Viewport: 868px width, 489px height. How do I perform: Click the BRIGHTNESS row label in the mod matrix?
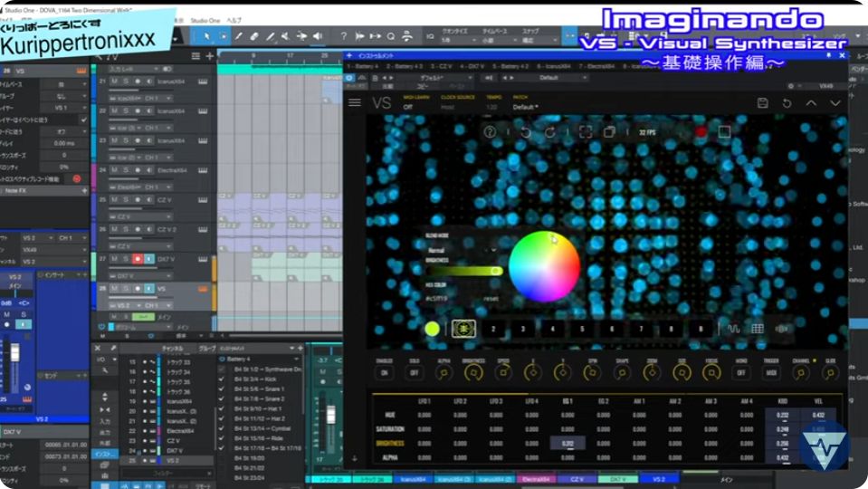(x=390, y=443)
